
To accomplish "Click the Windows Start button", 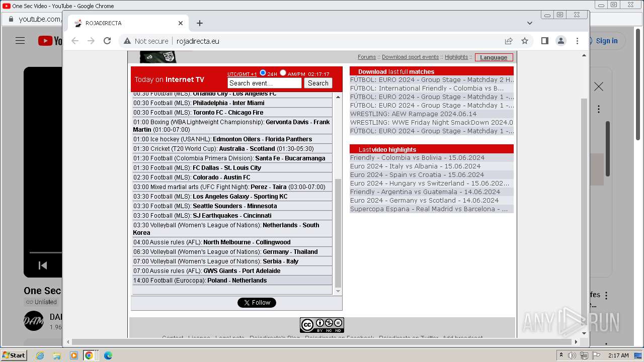I will pos(14,355).
